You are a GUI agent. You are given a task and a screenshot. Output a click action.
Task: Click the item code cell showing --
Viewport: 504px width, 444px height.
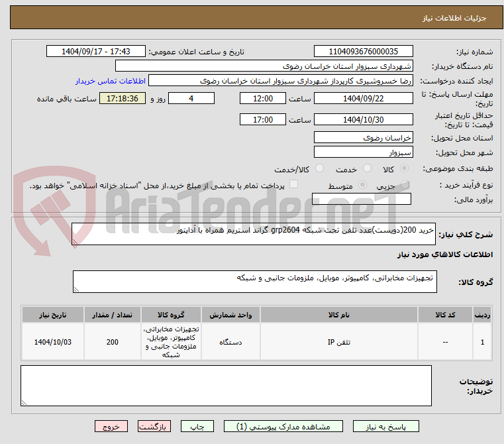click(x=445, y=342)
